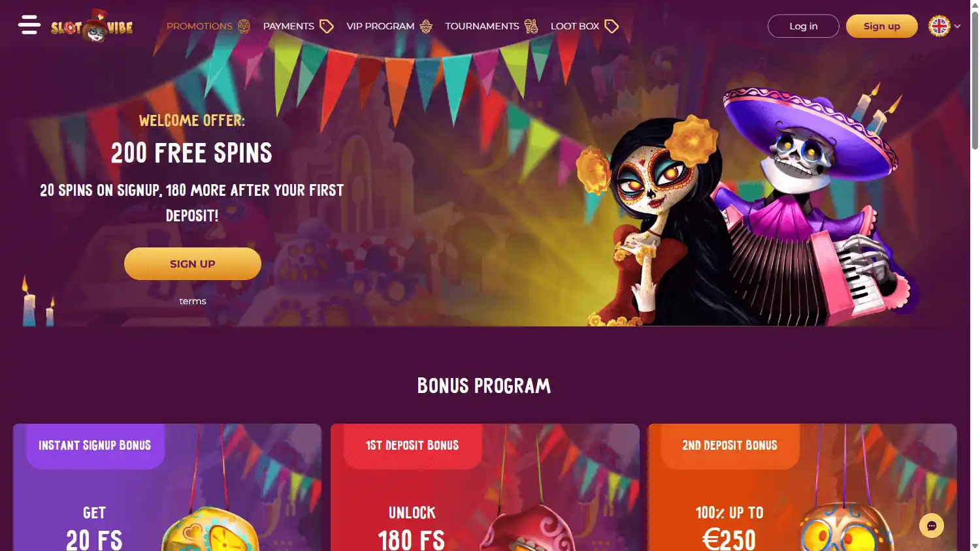
Task: Click the Tournaments maracas icon
Action: (531, 26)
